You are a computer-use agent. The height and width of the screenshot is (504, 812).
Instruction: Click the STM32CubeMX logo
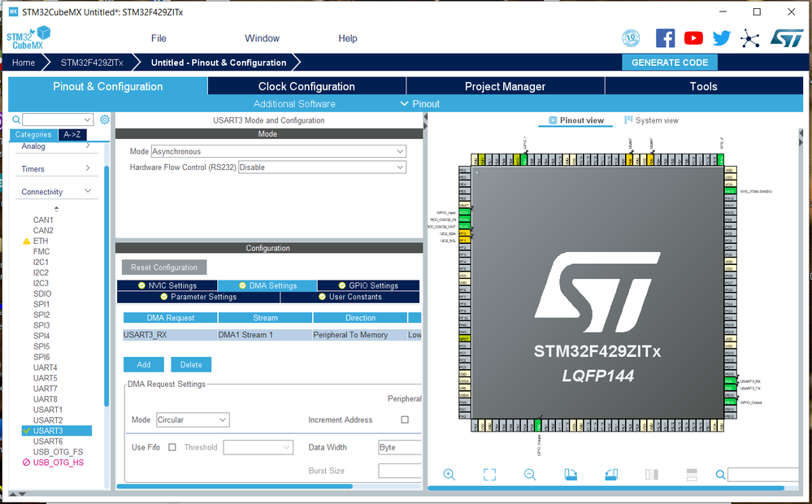click(28, 38)
